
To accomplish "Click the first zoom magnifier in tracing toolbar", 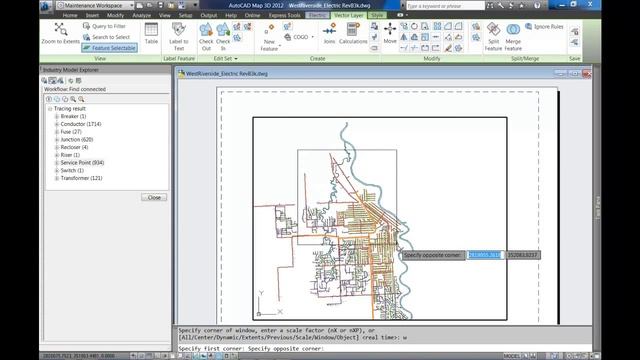I will coord(73,99).
